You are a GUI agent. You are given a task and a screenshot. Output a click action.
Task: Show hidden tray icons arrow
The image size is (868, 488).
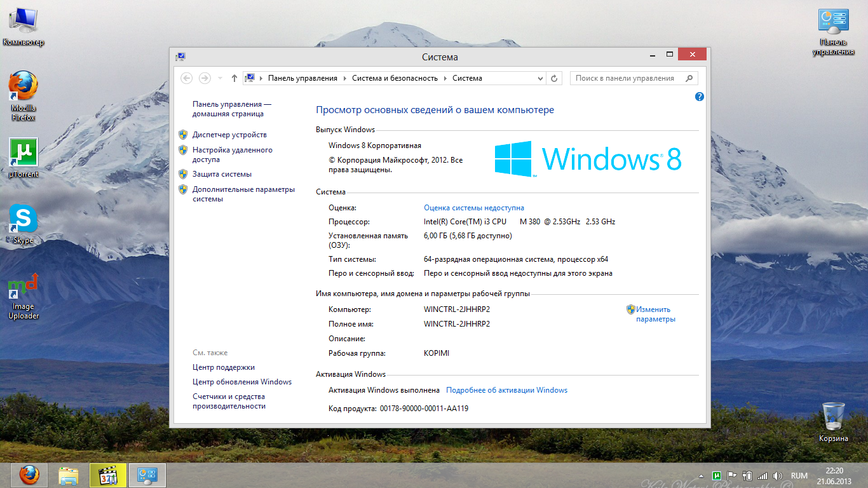pos(701,476)
